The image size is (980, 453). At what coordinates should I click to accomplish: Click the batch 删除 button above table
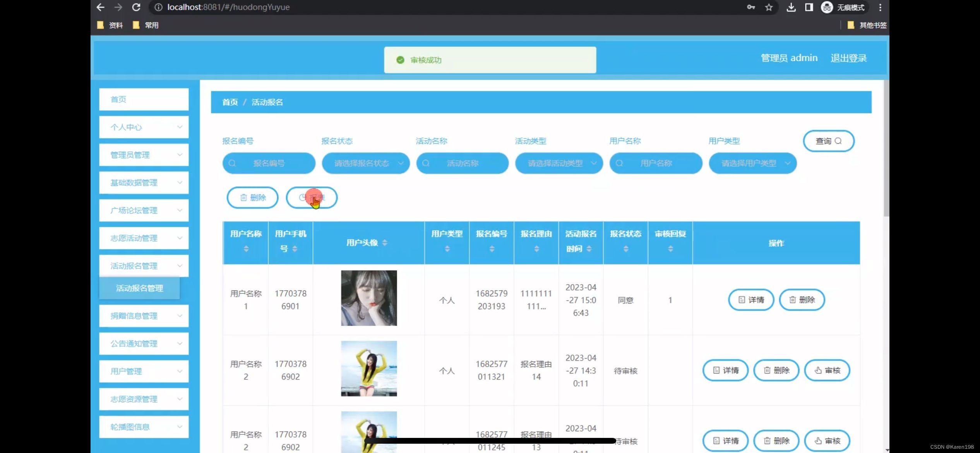coord(252,197)
